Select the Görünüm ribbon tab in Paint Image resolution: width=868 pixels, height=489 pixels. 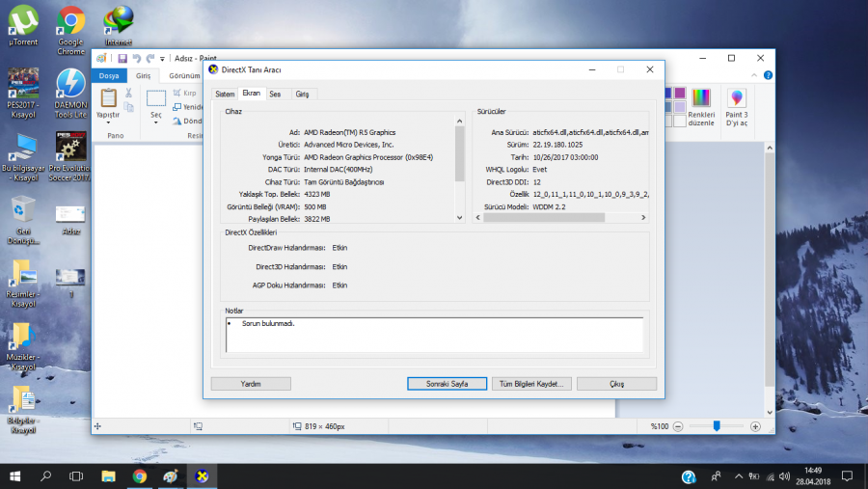click(x=184, y=75)
